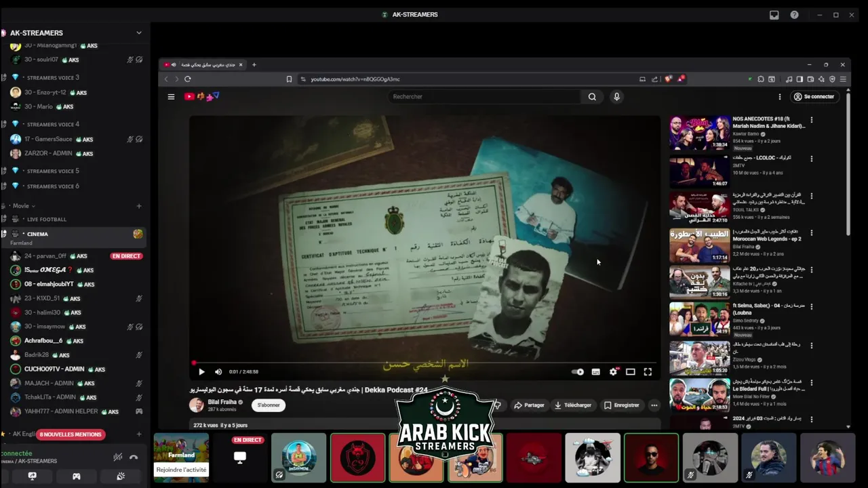Collapse the Movie category
The image size is (868, 488).
click(24, 206)
